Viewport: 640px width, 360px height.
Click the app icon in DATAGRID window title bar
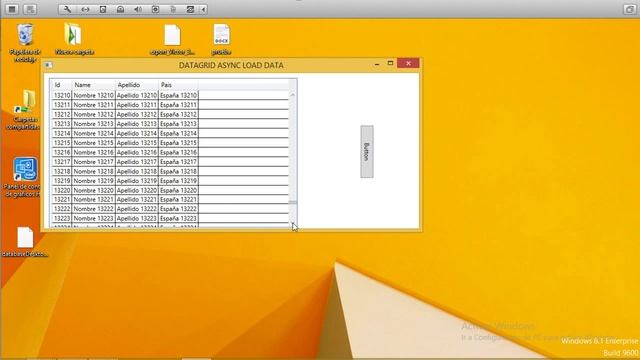coord(48,65)
